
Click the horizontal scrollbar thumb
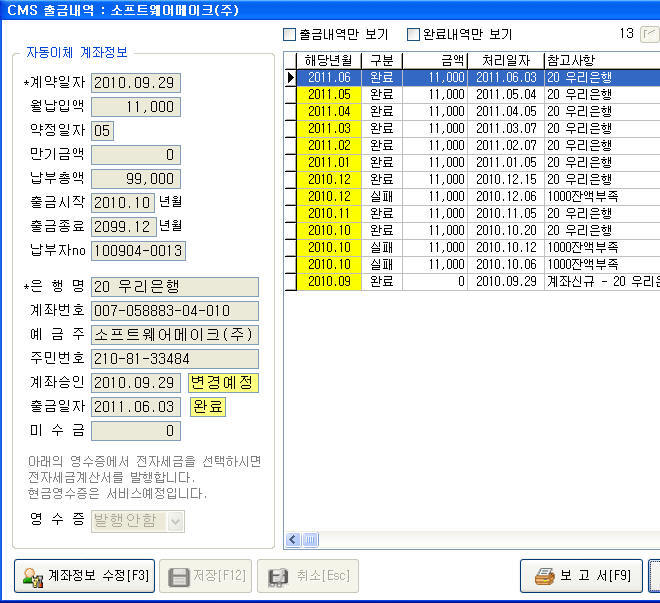click(310, 539)
